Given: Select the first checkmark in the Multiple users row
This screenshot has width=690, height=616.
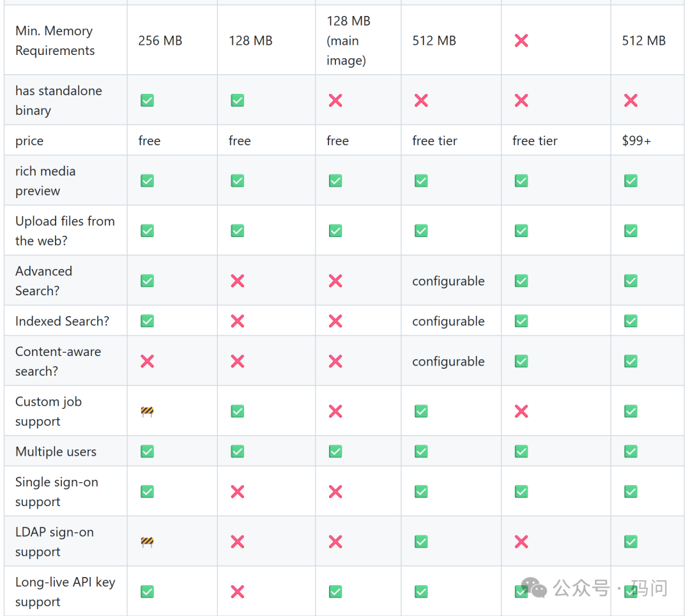Looking at the screenshot, I should (x=147, y=452).
